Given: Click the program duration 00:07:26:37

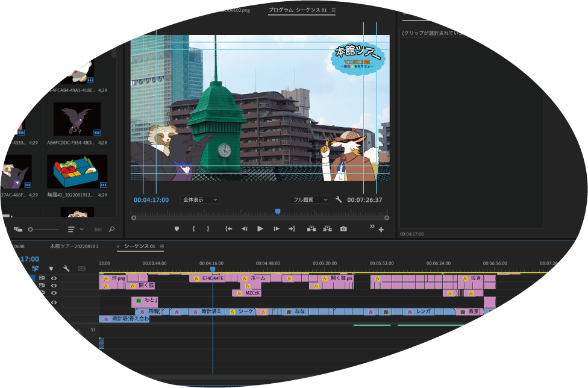Looking at the screenshot, I should coord(364,200).
